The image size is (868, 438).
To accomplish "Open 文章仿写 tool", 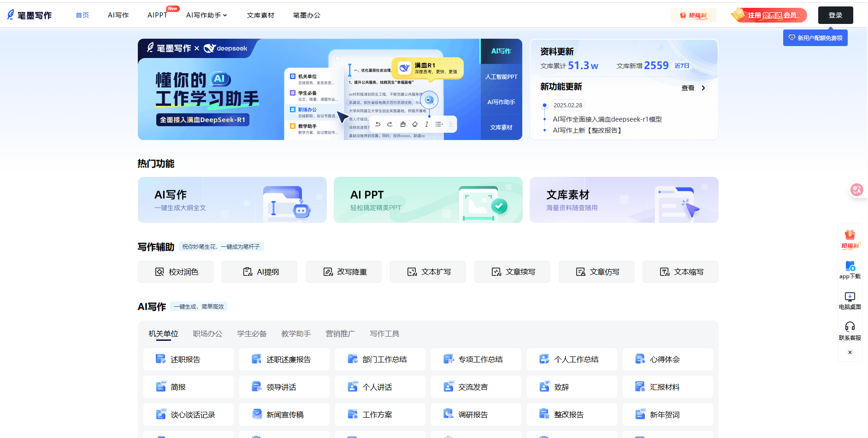I will 596,272.
